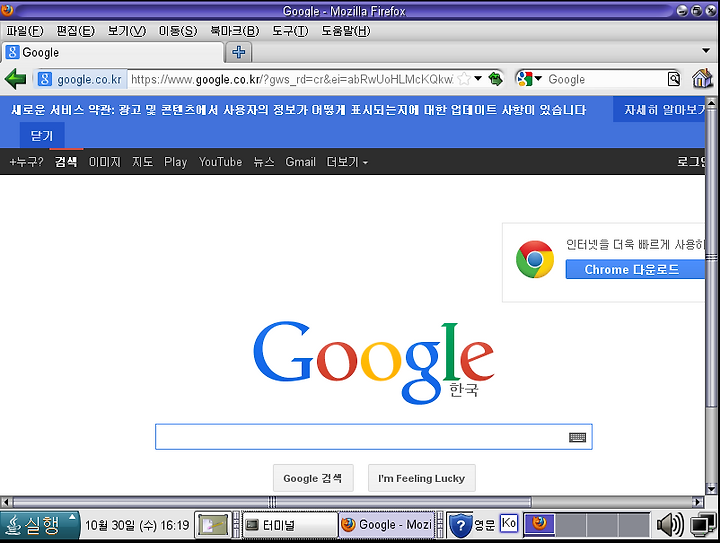The image size is (720, 543).
Task: Click the URL address field
Action: (292, 79)
